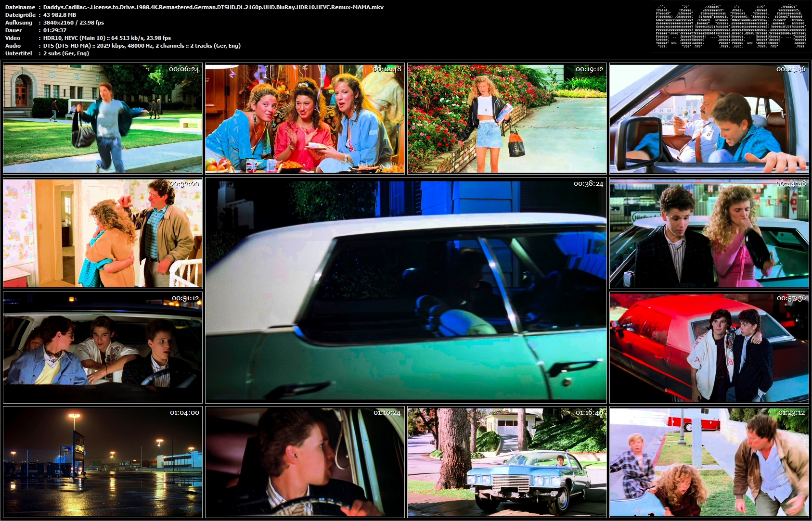The height and width of the screenshot is (521, 812).
Task: Open the 00:19:12 thumbnail by flower garden
Action: coord(507,118)
